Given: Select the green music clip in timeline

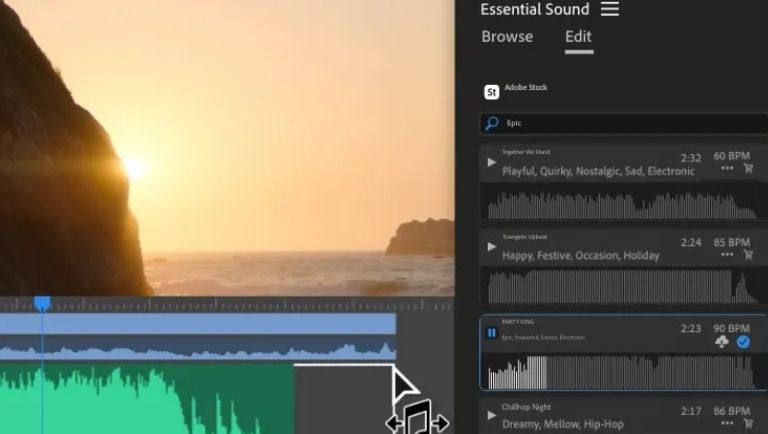Looking at the screenshot, I should [147, 398].
